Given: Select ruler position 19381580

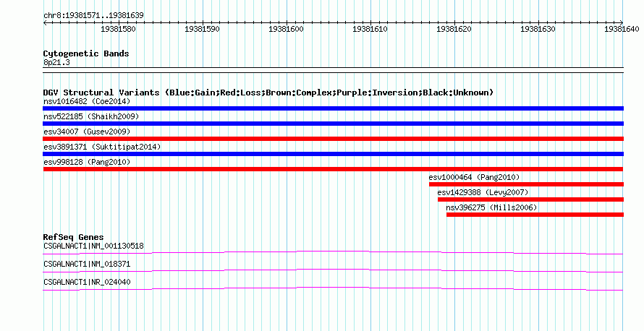Looking at the screenshot, I should 118,29.
